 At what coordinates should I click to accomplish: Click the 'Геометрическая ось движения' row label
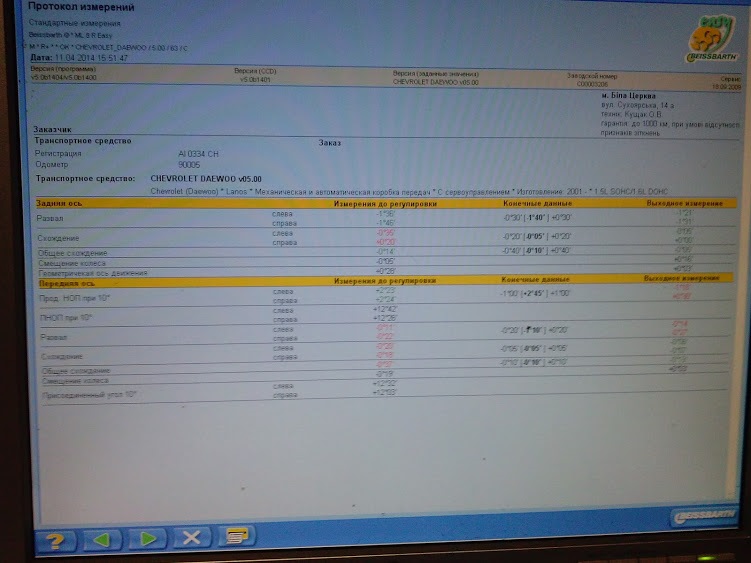coord(93,273)
